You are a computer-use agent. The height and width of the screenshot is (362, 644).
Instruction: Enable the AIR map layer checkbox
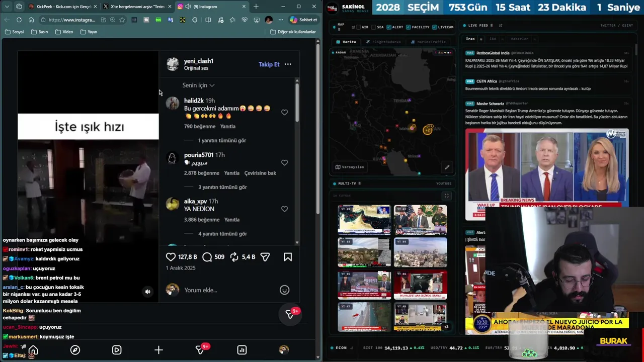[x=359, y=27]
